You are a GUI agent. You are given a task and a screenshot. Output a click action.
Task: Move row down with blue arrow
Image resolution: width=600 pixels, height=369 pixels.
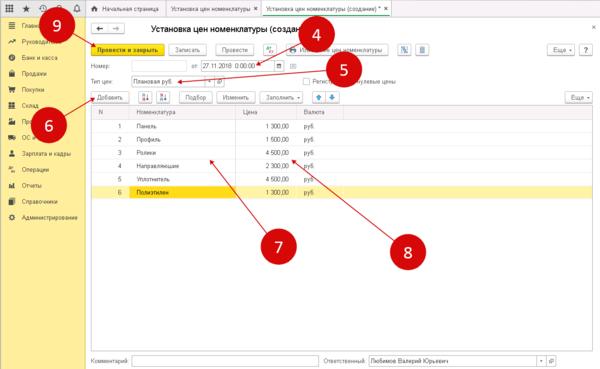pos(332,98)
